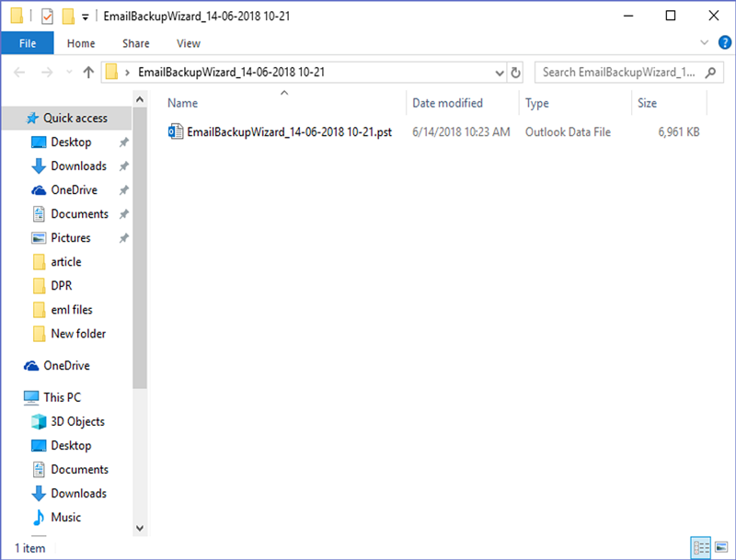Open the eml files folder
This screenshot has height=560, width=736.
[x=72, y=310]
